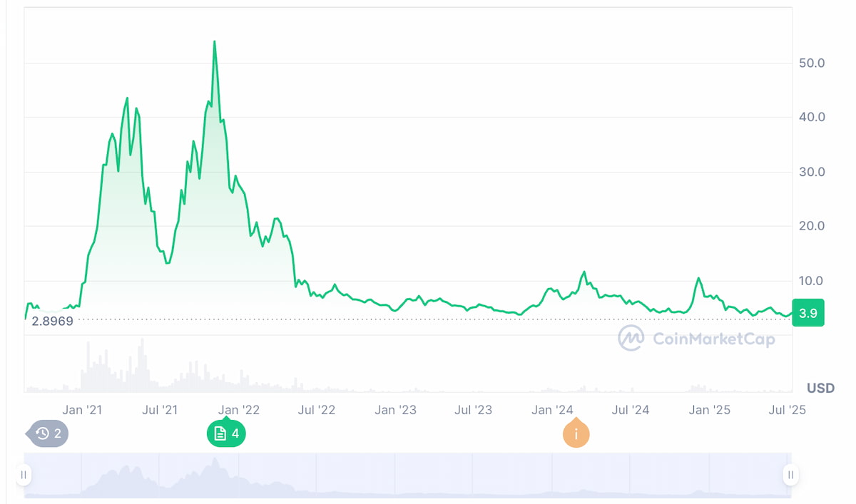This screenshot has height=504, width=856.
Task: Grab the left range selector handle
Action: coord(24,475)
